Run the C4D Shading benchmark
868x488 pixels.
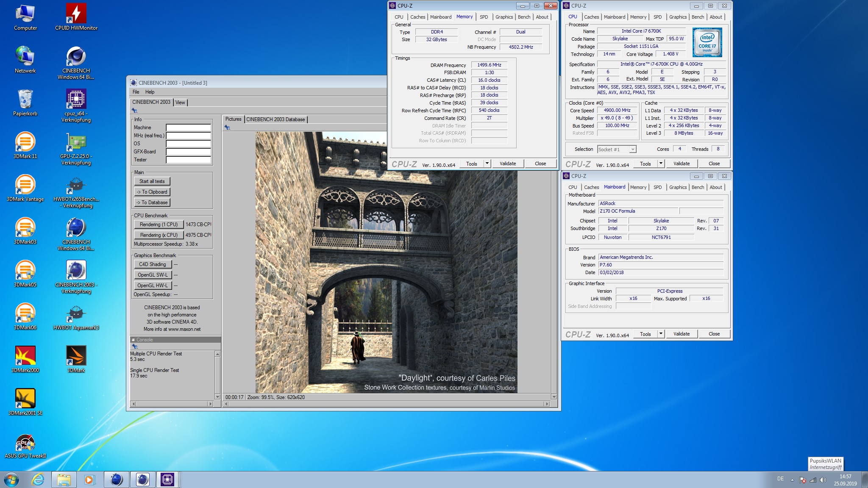pos(153,264)
